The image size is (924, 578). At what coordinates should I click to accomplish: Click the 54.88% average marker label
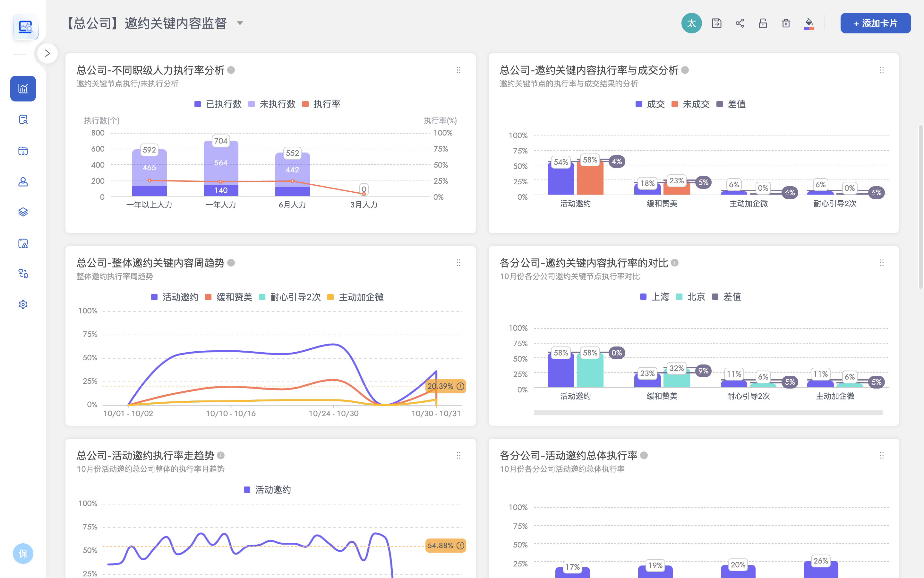[x=446, y=546]
